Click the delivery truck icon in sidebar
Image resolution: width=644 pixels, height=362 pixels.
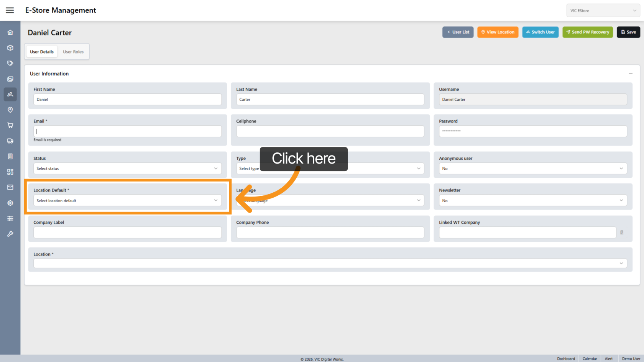tap(10, 141)
